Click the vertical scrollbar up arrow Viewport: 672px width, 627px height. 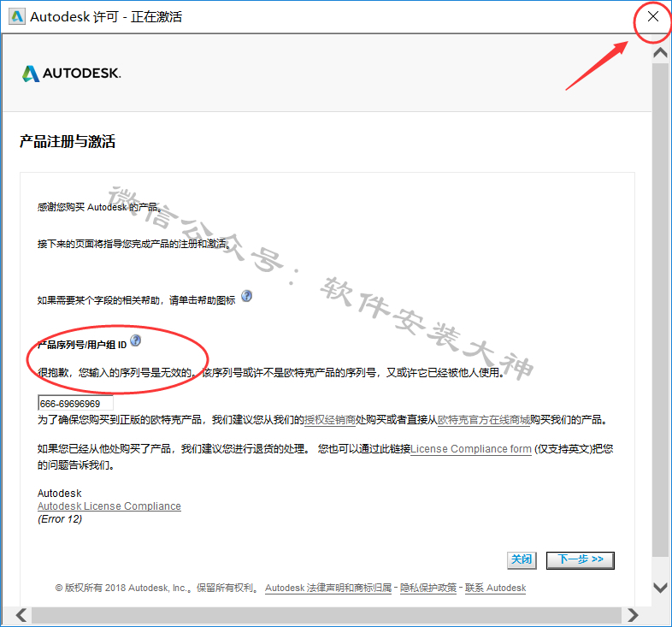click(660, 52)
